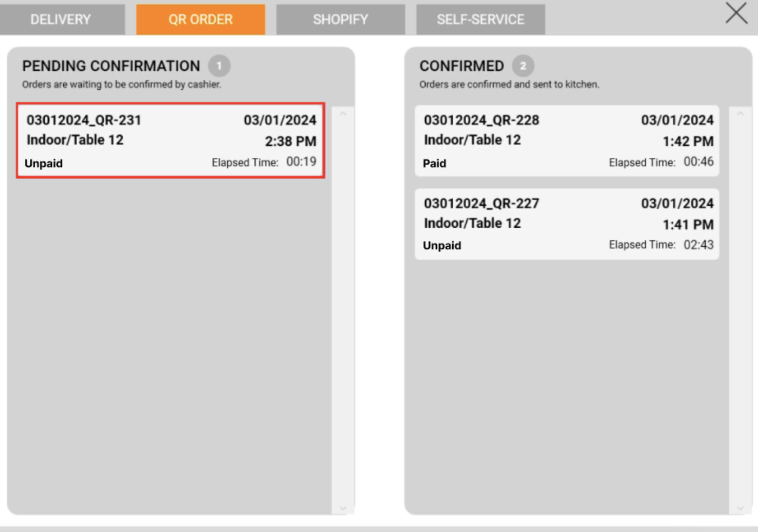Viewport: 758px width, 532px height.
Task: Click Unpaid status on order QR-231
Action: (43, 163)
